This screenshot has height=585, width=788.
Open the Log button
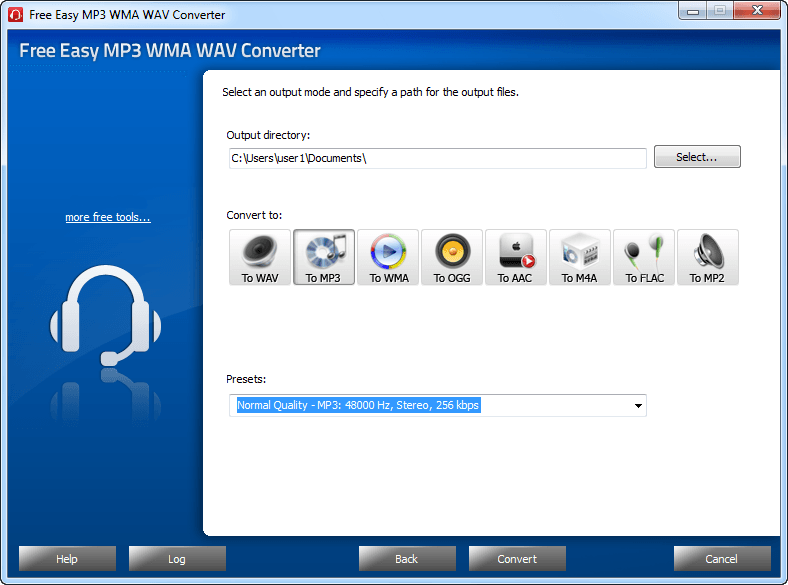[177, 559]
